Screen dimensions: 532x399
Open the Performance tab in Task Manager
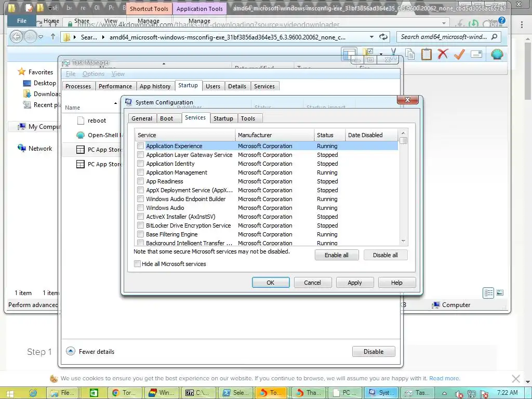115,86
